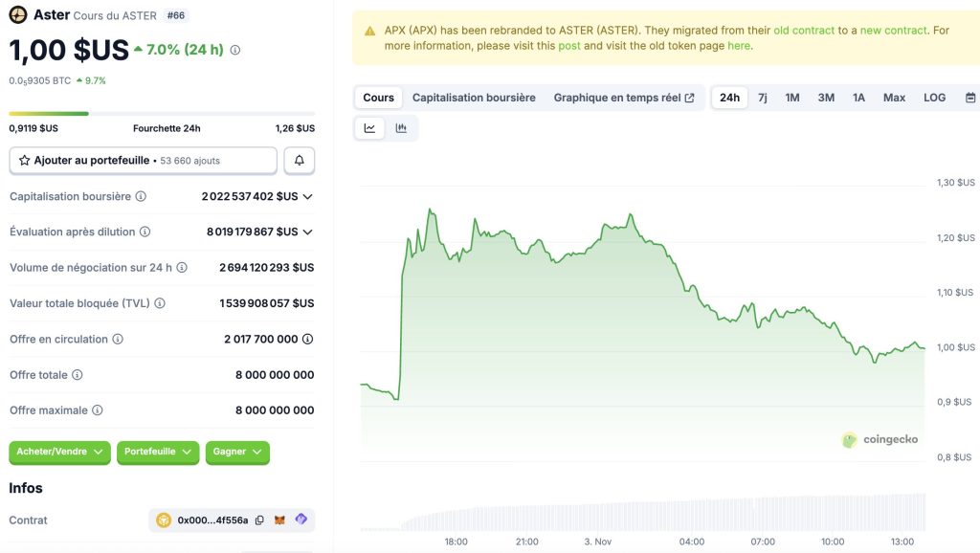The width and height of the screenshot is (980, 553).
Task: Switch to Capitalisation boursière tab
Action: tap(475, 97)
